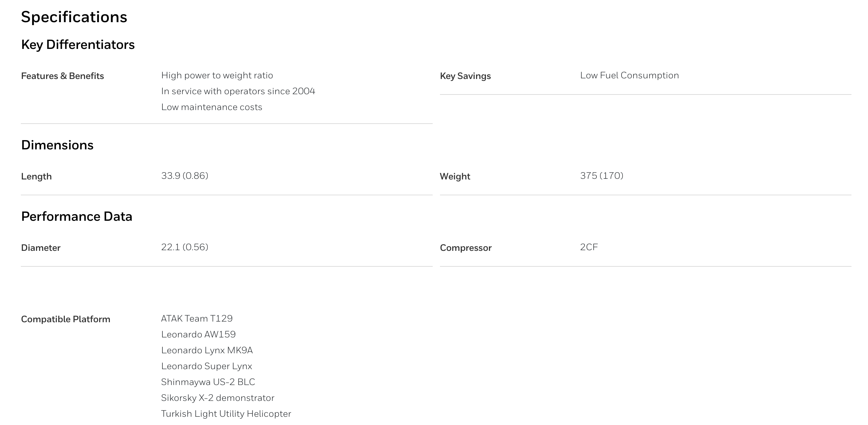Click the Leonardo AW159 platform entry
The height and width of the screenshot is (425, 868).
point(198,334)
